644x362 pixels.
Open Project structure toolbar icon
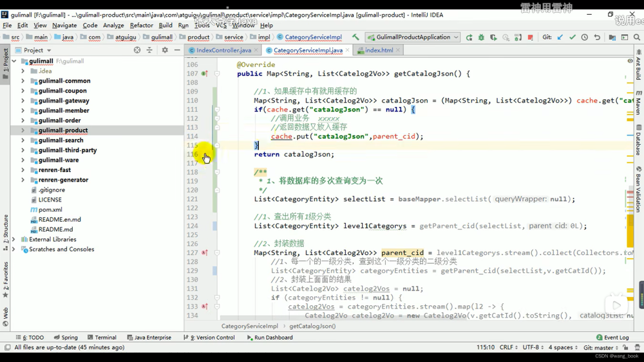[612, 37]
